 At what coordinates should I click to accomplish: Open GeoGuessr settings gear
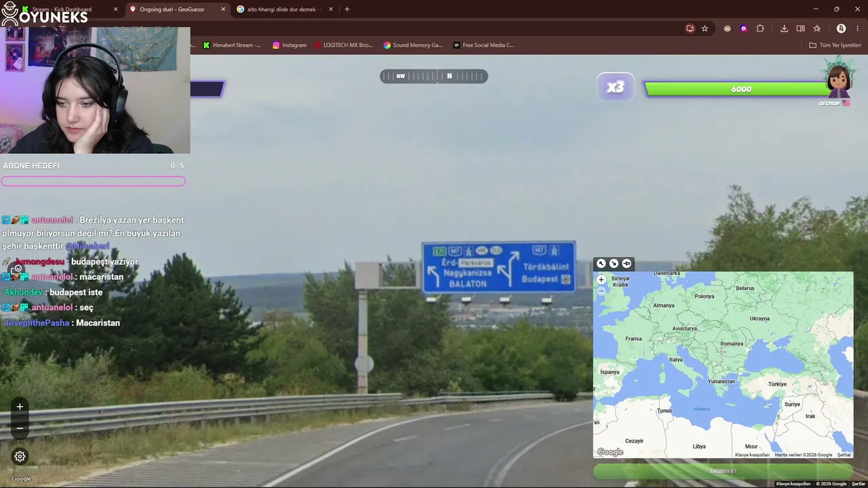(x=20, y=456)
